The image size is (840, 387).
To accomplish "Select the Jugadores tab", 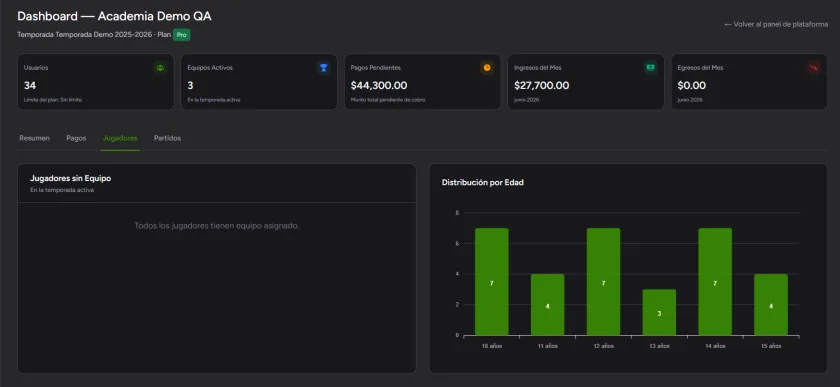I will click(120, 138).
